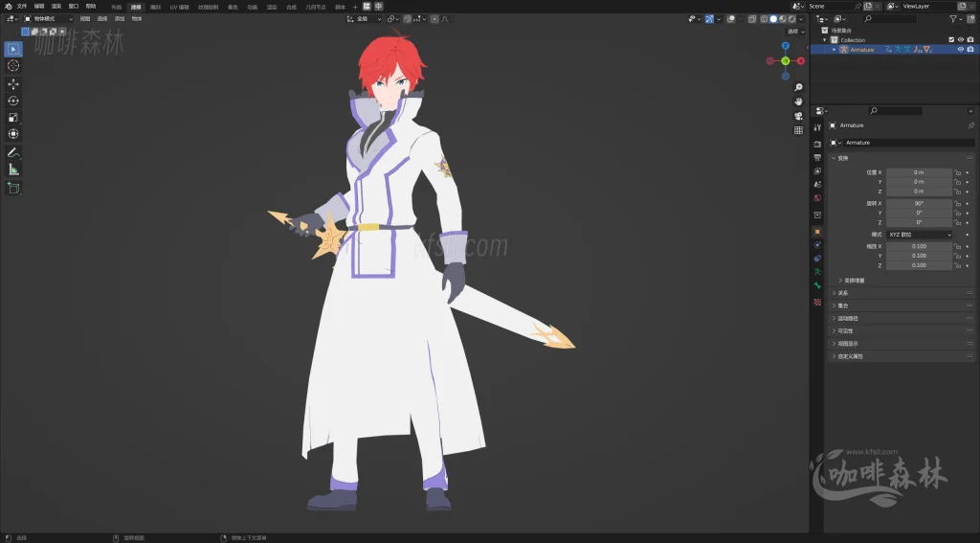Switch to material preview shading

click(783, 19)
